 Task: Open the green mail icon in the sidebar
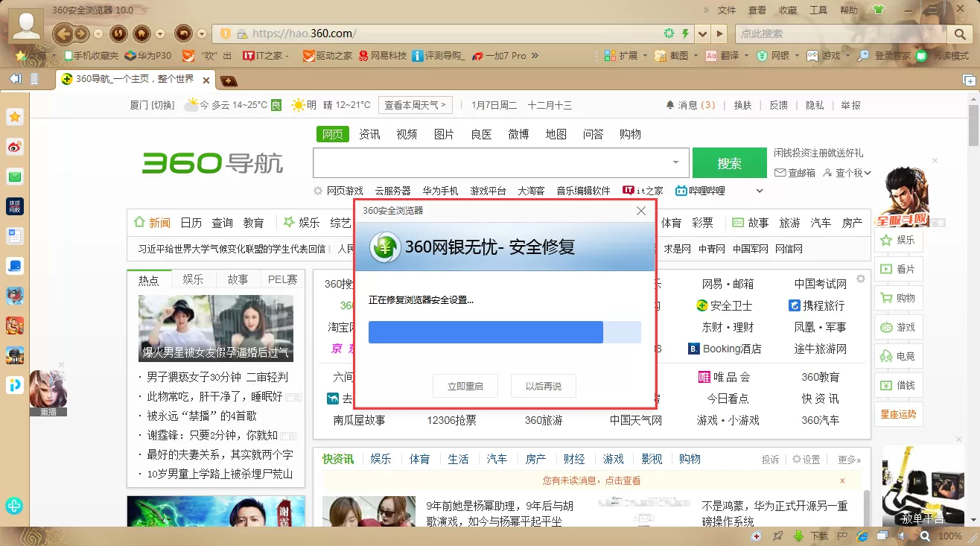point(15,177)
